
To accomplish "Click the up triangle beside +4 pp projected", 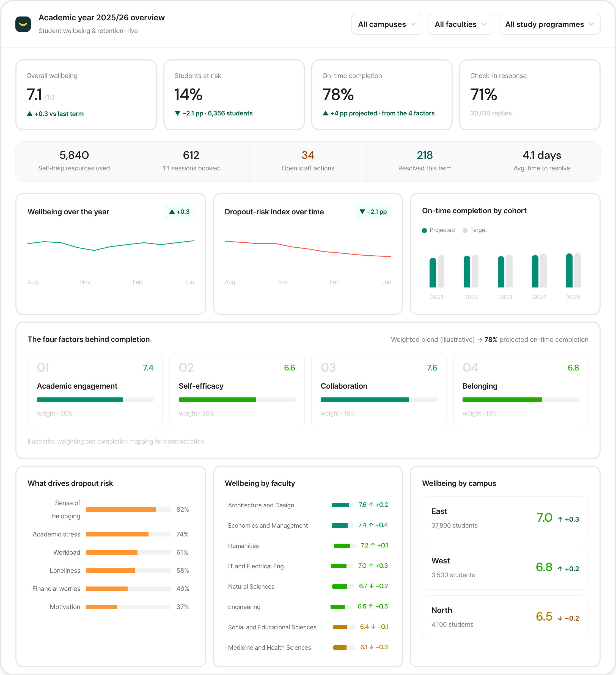I will pyautogui.click(x=325, y=113).
